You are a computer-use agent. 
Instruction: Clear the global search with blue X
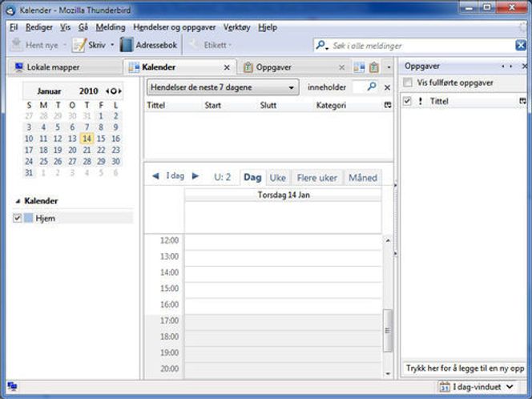(x=521, y=45)
